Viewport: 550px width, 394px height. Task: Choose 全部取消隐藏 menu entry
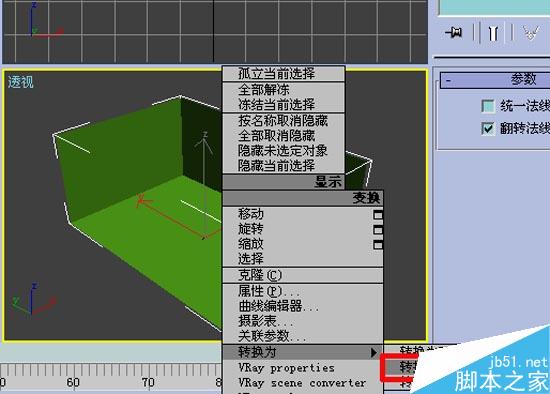pyautogui.click(x=283, y=135)
